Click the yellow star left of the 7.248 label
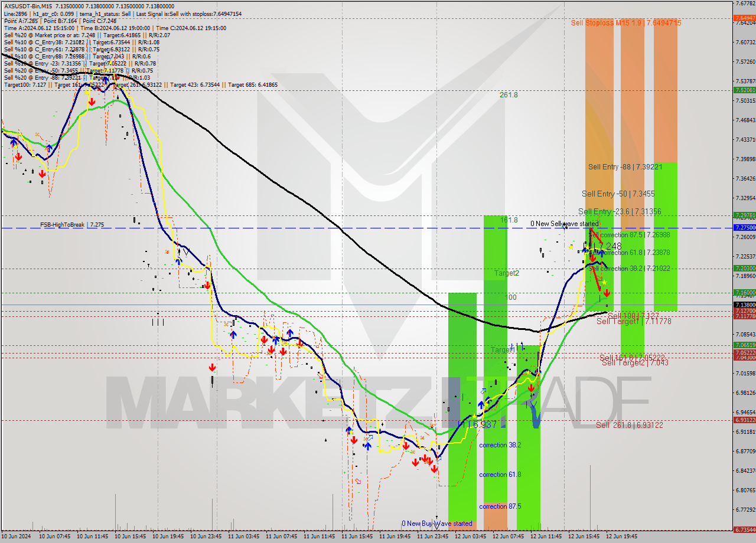 pos(571,247)
